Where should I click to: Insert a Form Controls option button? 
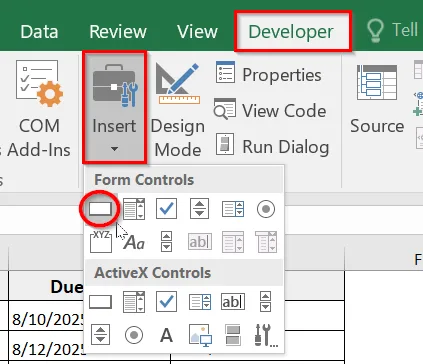click(266, 209)
